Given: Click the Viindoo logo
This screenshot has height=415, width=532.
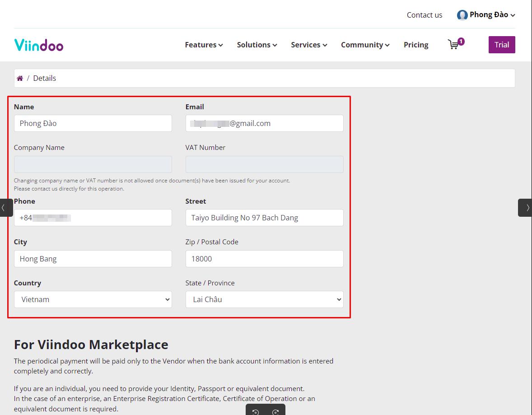Looking at the screenshot, I should pyautogui.click(x=39, y=45).
